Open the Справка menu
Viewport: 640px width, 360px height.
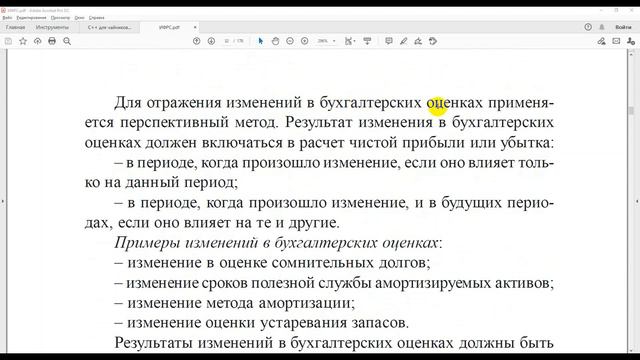pyautogui.click(x=97, y=18)
